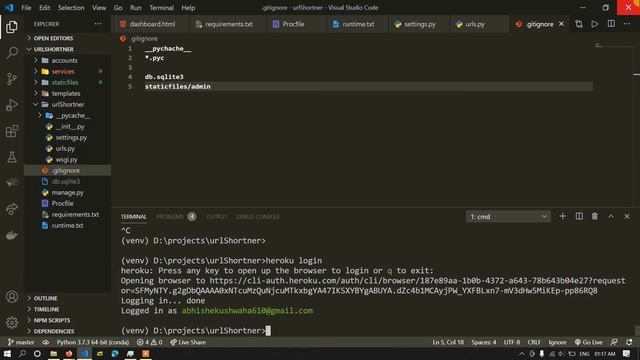Select the terminal 1: cmd dropdown
Screen dimensions: 640x360
508,217
